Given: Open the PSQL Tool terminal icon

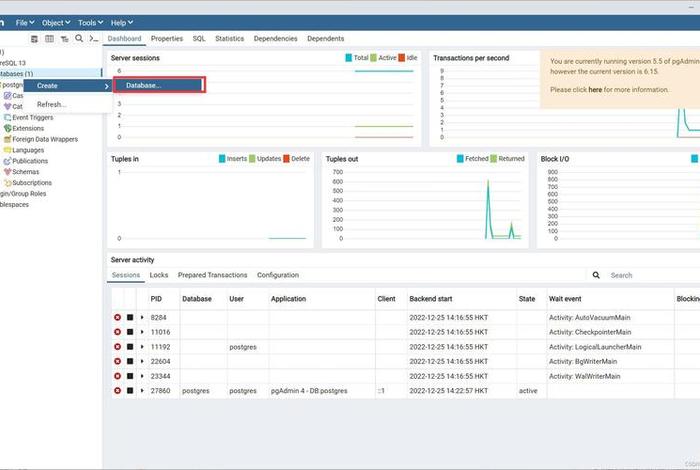Looking at the screenshot, I should 93,39.
